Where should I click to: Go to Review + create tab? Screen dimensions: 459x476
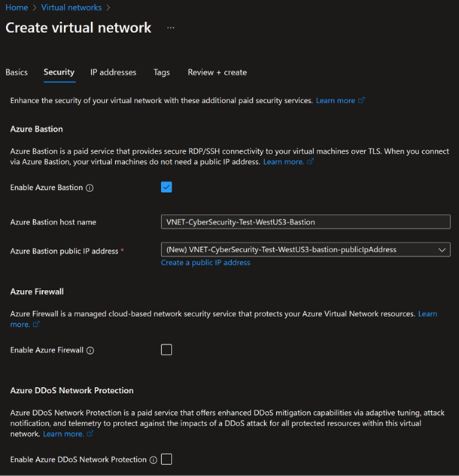(217, 72)
